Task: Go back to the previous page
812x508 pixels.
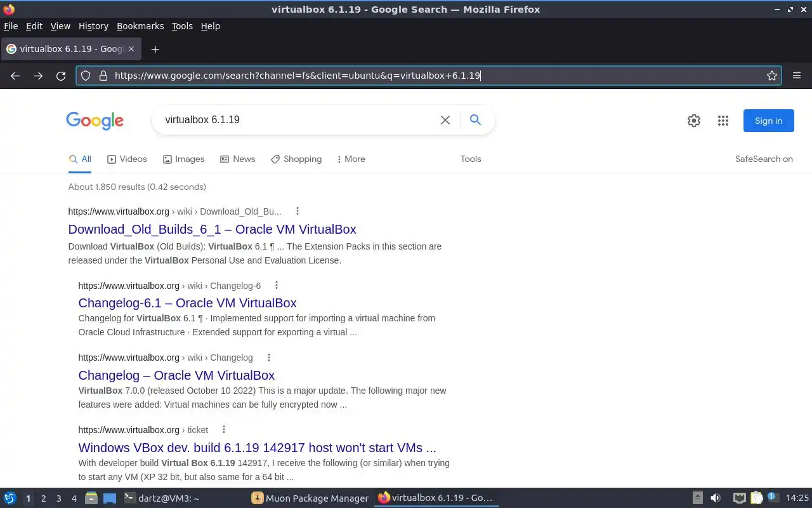Action: point(15,76)
